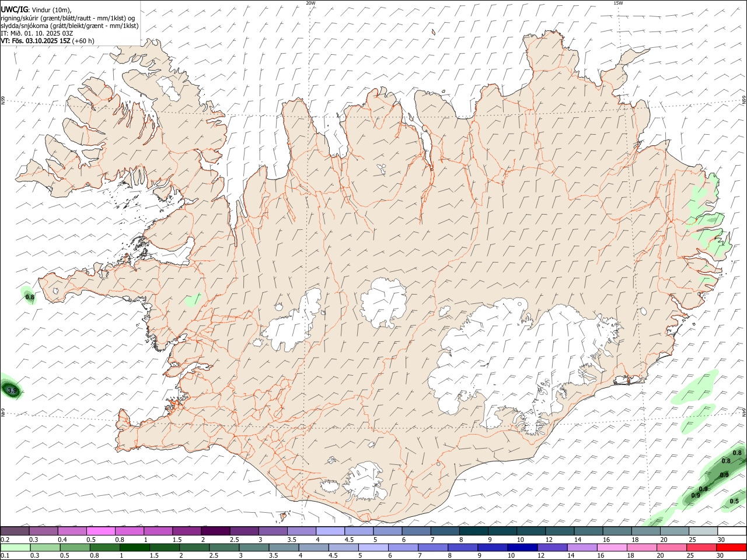Click the darkest green swatch labelled 1 in the lower legend

click(135, 547)
